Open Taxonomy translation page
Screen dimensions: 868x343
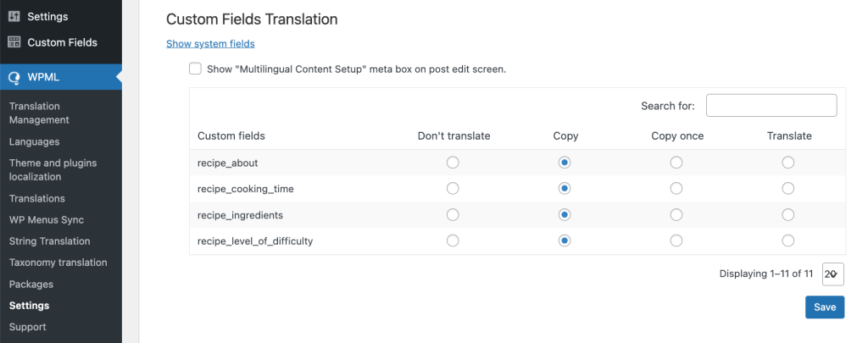58,263
